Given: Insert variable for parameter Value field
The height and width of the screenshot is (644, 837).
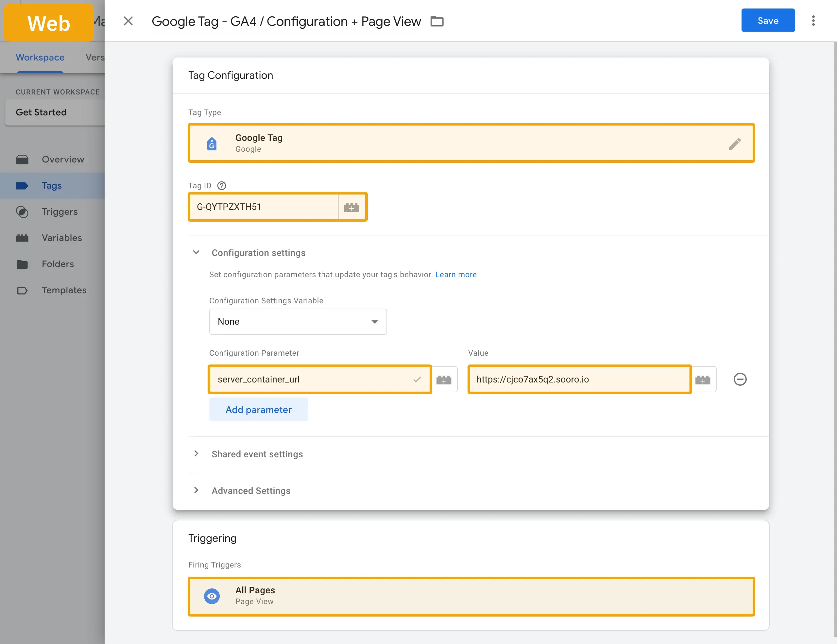Looking at the screenshot, I should pos(703,380).
